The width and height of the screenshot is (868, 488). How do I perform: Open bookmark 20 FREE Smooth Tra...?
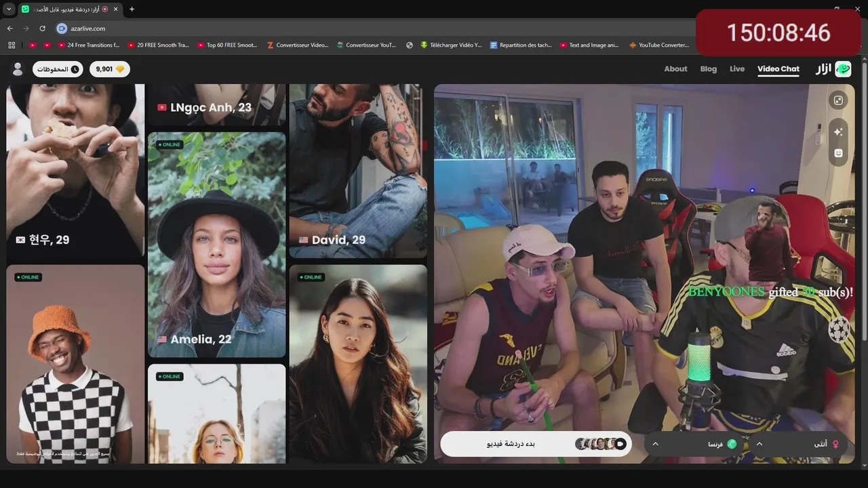(x=159, y=45)
